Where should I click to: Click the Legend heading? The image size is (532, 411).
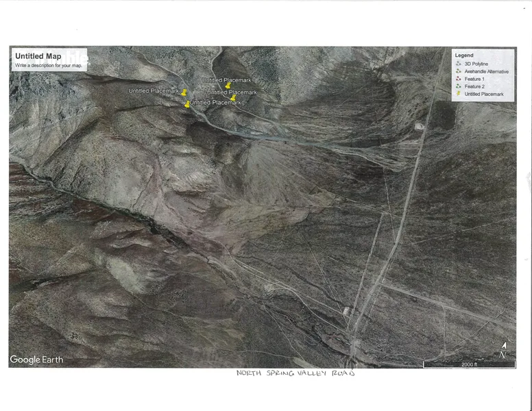pos(464,55)
